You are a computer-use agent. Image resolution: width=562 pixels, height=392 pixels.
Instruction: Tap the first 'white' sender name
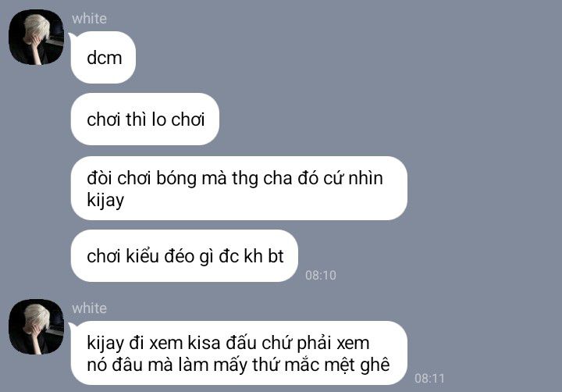pyautogui.click(x=89, y=19)
